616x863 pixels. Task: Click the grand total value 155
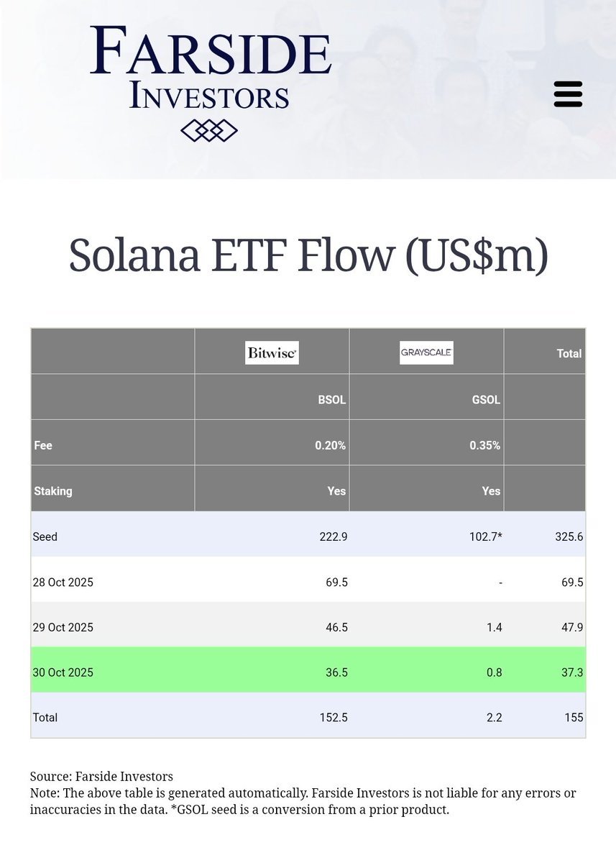(574, 718)
